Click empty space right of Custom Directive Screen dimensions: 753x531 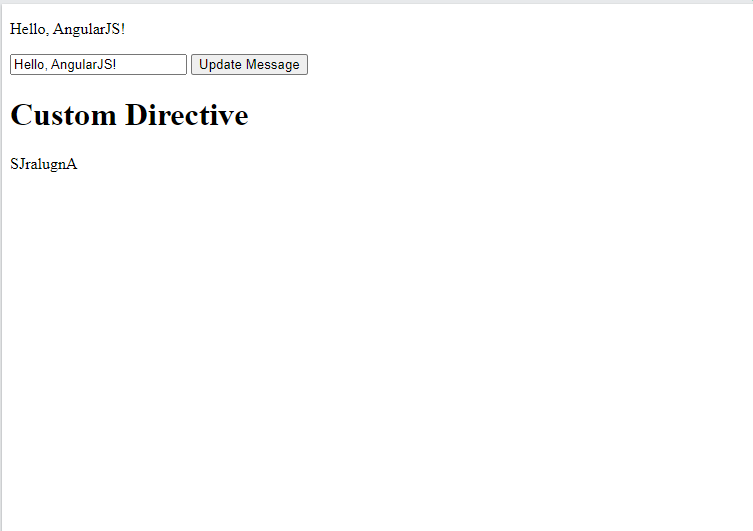point(500,116)
